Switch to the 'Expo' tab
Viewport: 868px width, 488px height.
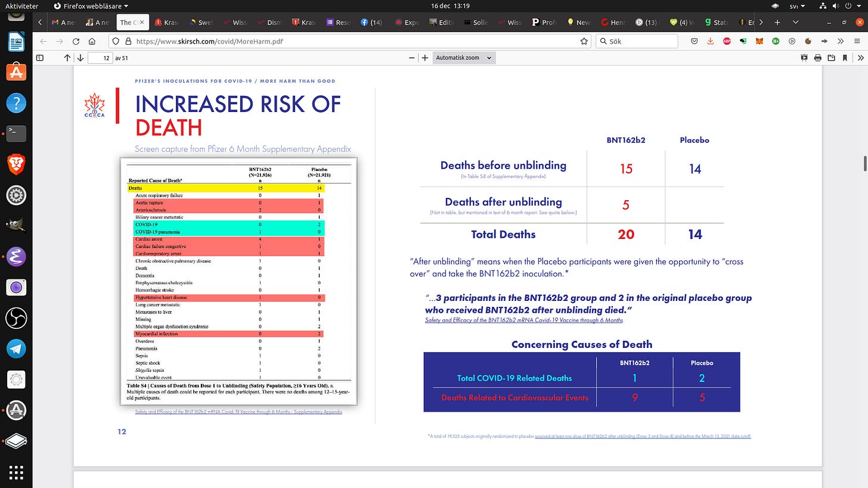(x=408, y=22)
